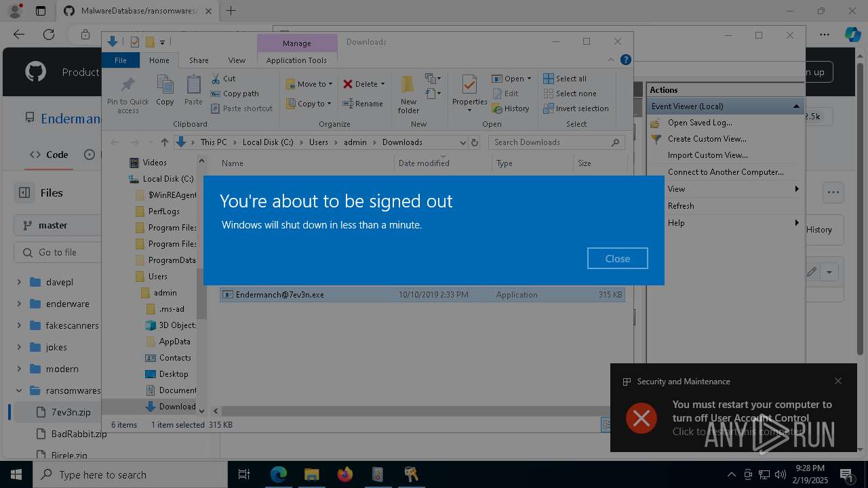
Task: Sort by Date modified column
Action: click(x=443, y=163)
